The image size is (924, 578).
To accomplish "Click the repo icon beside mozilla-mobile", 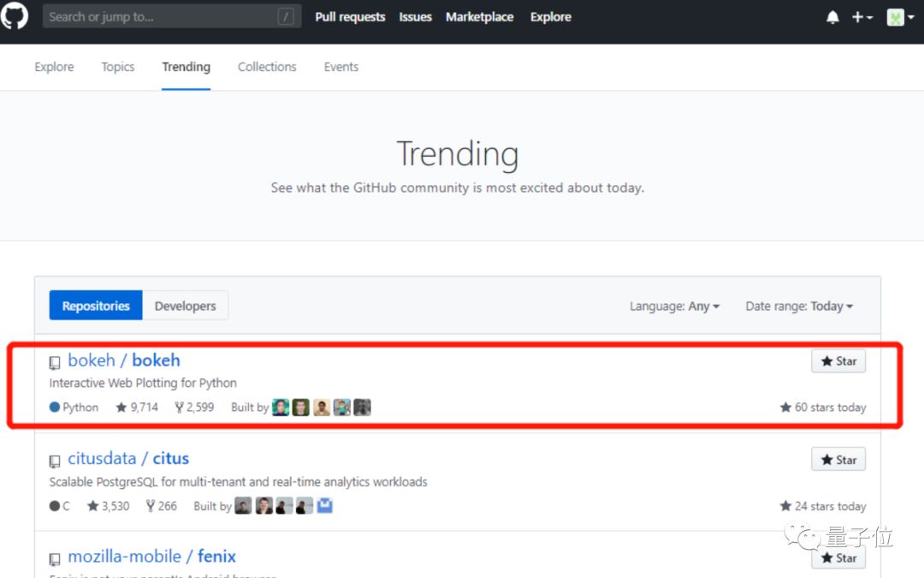I will click(55, 559).
